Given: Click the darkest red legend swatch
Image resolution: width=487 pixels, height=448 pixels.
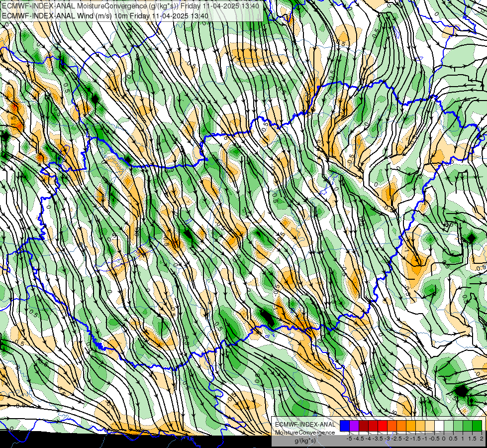Looking at the screenshot, I should [364, 426].
